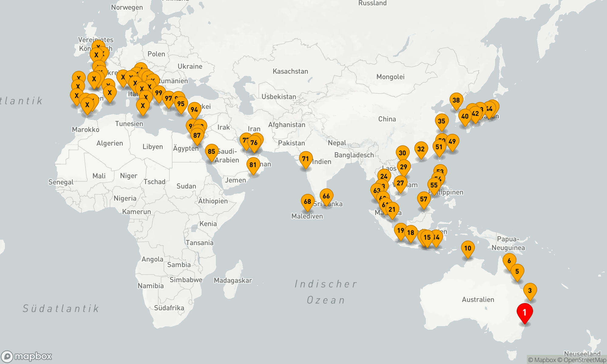Select marker 35 off China coast
The image size is (607, 364).
[x=442, y=121]
